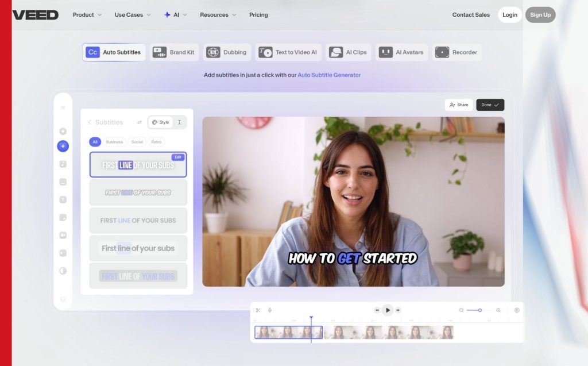This screenshot has height=366, width=588.
Task: Click the zoom out magnifier icon
Action: pyautogui.click(x=461, y=310)
